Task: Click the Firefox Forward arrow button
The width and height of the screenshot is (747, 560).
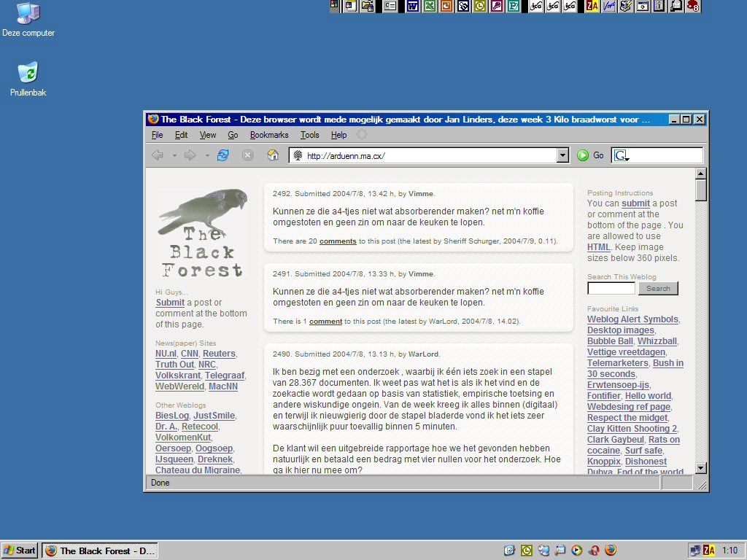Action: (x=190, y=155)
